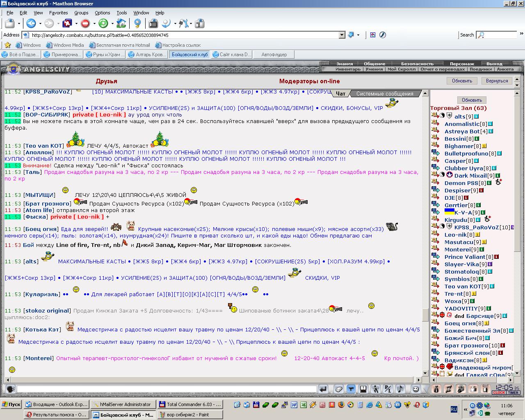Click the chat message input field
The width and height of the screenshot is (525, 420).
pyautogui.click(x=167, y=389)
